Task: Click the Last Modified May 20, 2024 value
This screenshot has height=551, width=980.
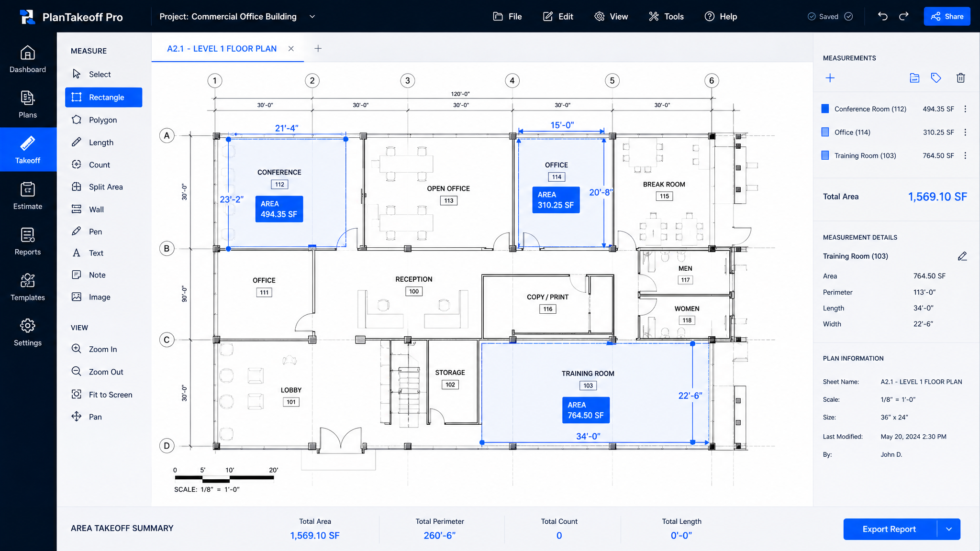Action: (913, 437)
